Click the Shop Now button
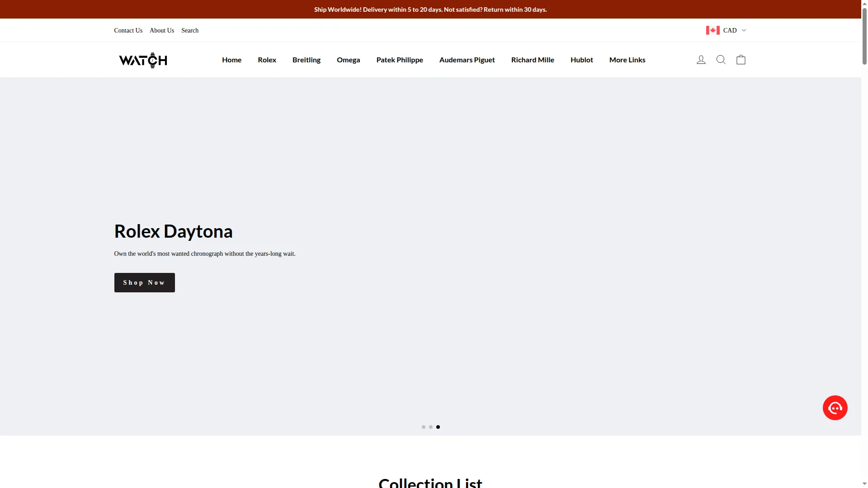This screenshot has width=868, height=488. (x=144, y=282)
